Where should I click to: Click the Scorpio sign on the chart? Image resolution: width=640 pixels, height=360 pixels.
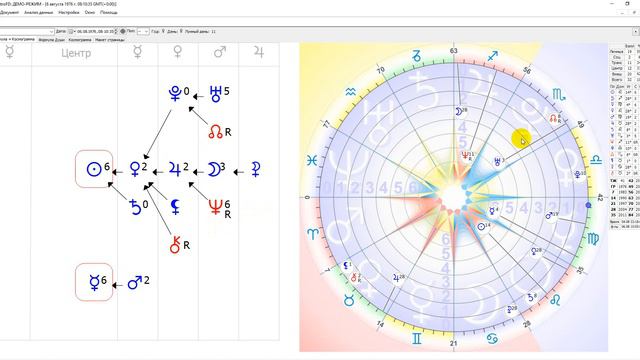[559, 95]
